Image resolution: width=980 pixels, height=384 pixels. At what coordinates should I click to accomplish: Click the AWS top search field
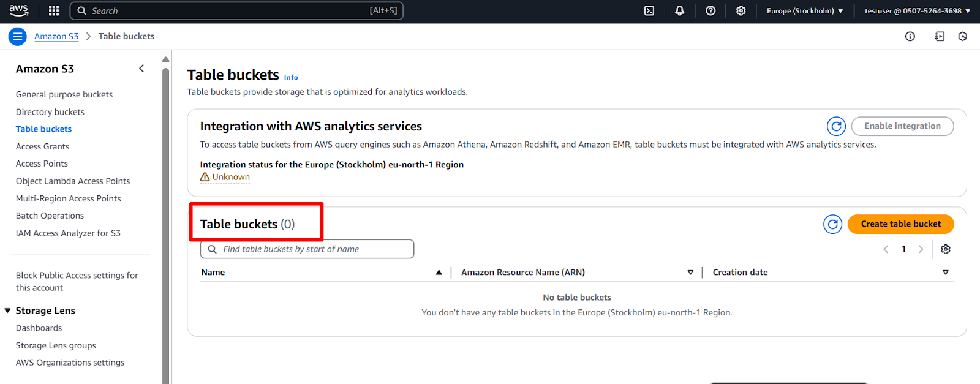click(236, 10)
